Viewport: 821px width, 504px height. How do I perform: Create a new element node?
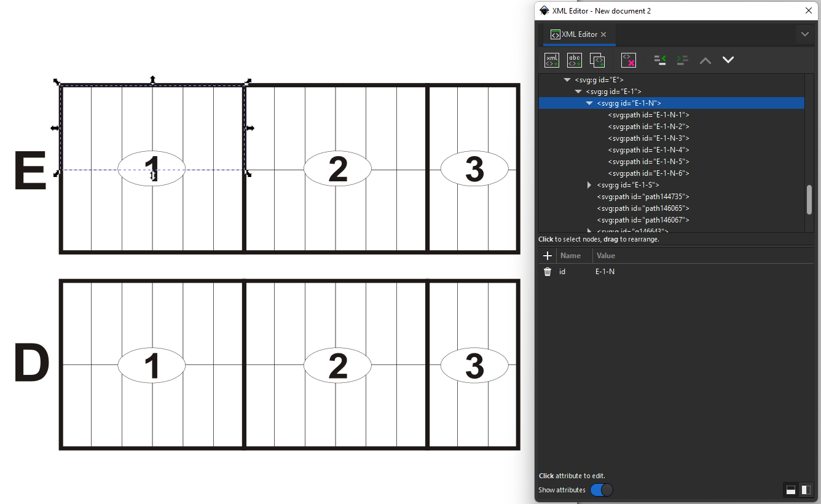pyautogui.click(x=551, y=60)
